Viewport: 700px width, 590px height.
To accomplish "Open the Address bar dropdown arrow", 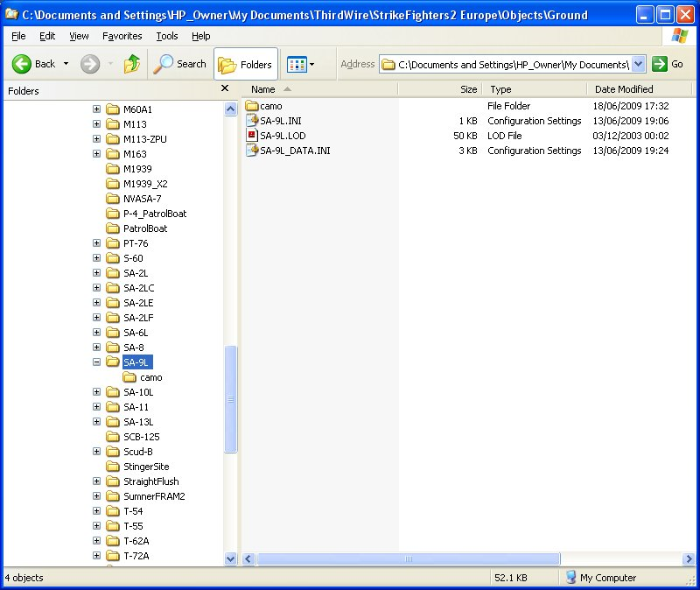I will (x=639, y=64).
